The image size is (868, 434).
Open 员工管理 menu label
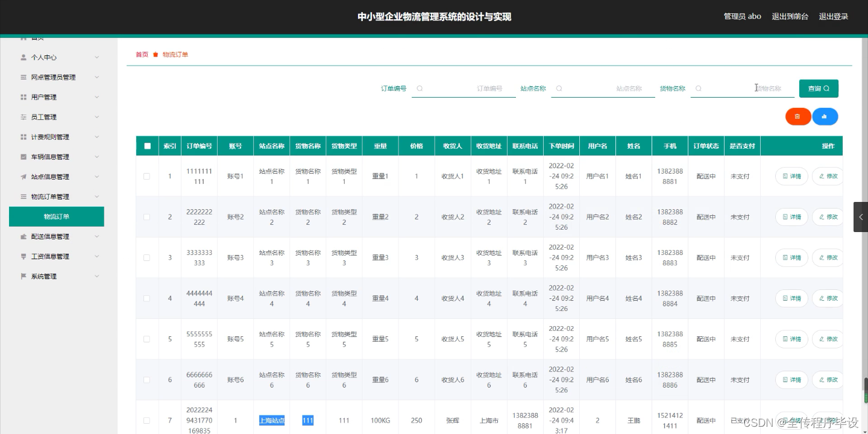44,117
